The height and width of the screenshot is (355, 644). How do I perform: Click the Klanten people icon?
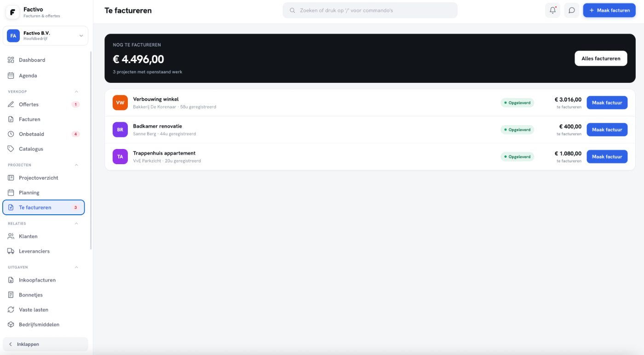point(11,236)
